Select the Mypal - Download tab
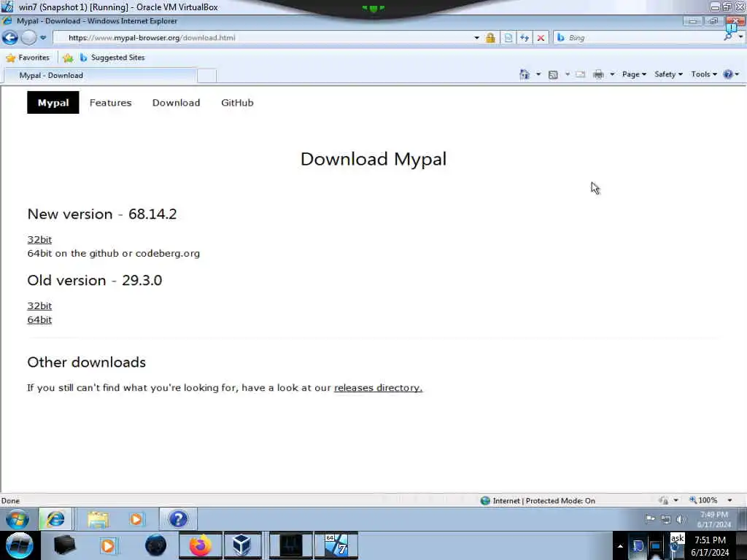 coord(99,75)
